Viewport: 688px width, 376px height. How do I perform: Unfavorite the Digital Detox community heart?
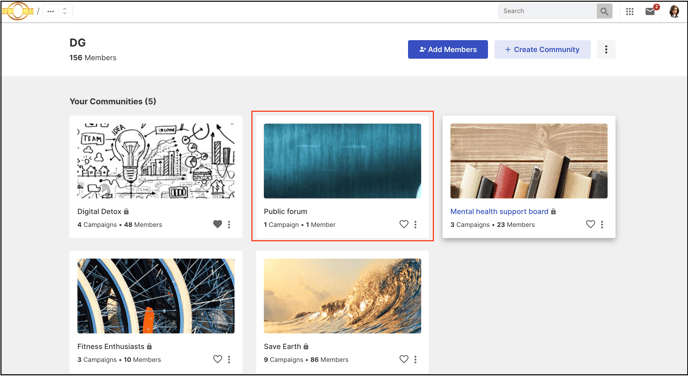pos(217,224)
